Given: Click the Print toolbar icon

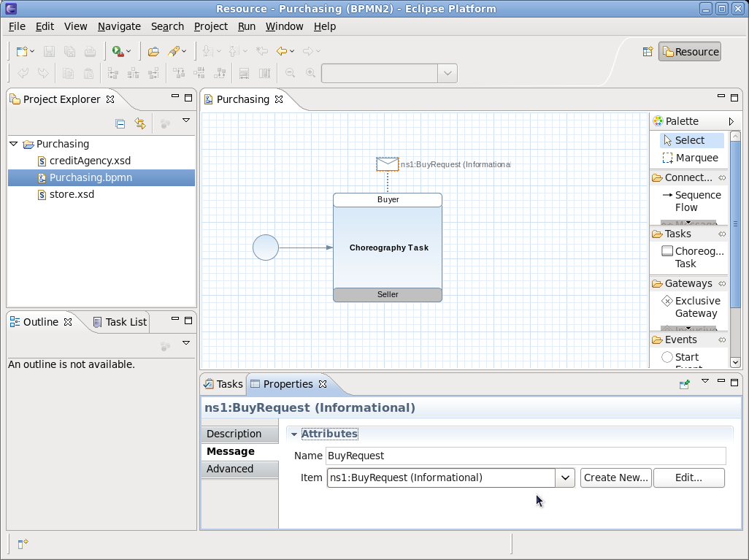Looking at the screenshot, I should coord(90,51).
